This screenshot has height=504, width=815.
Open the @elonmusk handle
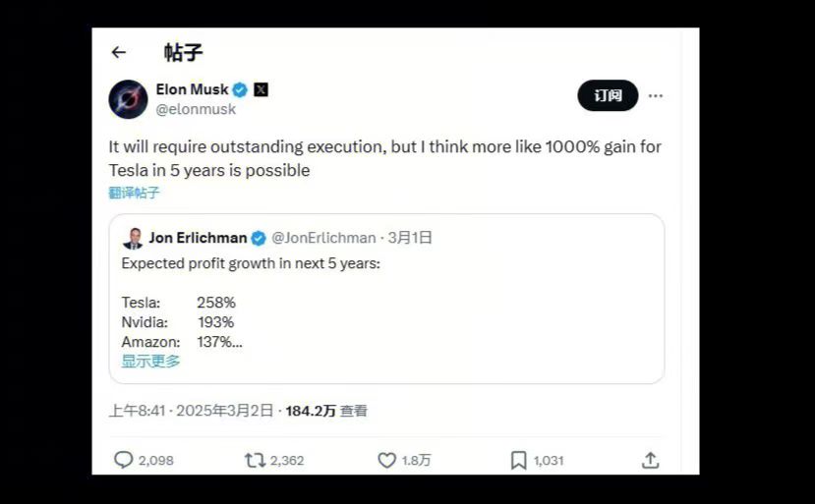point(196,109)
